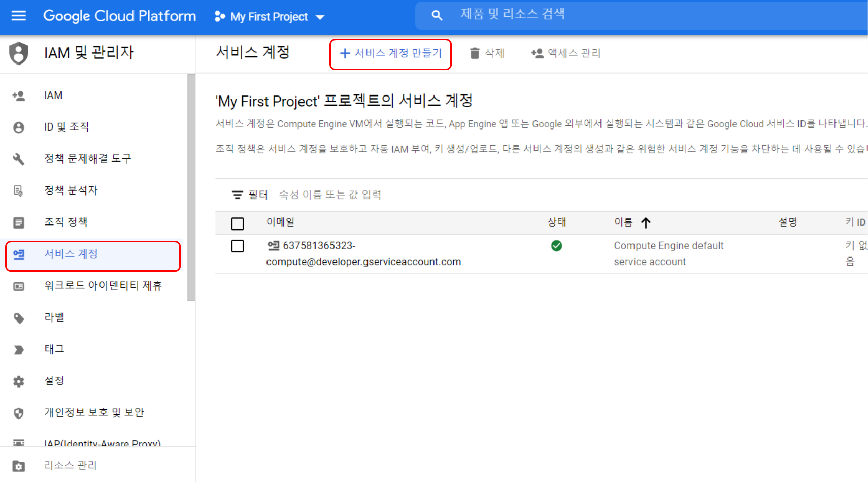This screenshot has width=868, height=482.
Task: Click the 서비스 계정 만들기 button
Action: point(390,53)
